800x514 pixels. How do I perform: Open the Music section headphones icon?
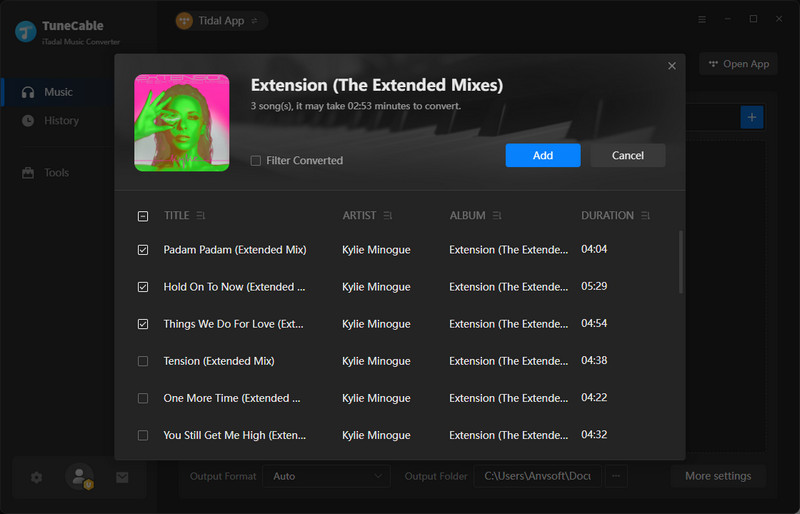coord(28,92)
